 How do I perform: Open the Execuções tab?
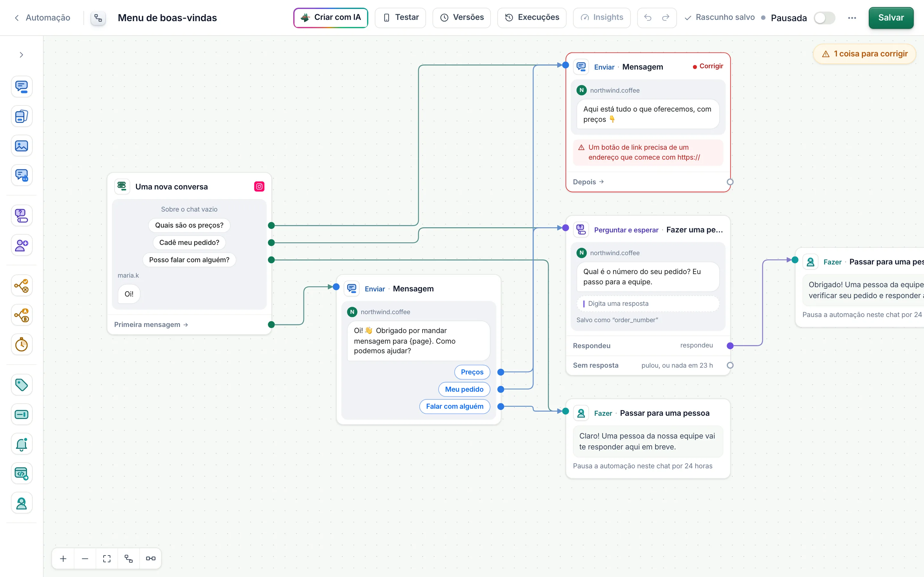[532, 18]
